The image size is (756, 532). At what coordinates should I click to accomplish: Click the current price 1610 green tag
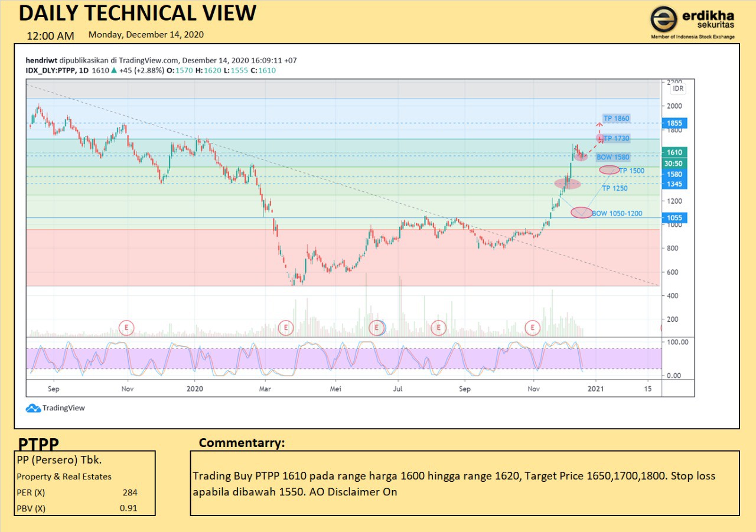coord(674,152)
